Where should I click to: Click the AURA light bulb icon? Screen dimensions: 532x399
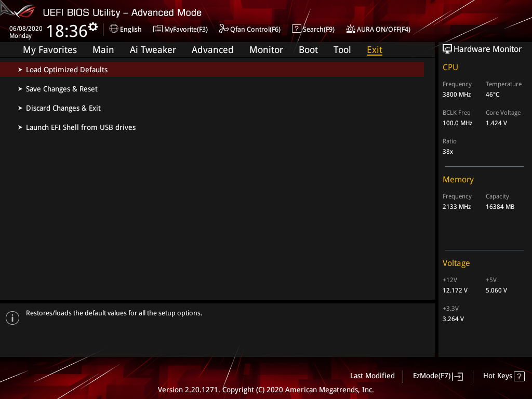tap(351, 29)
